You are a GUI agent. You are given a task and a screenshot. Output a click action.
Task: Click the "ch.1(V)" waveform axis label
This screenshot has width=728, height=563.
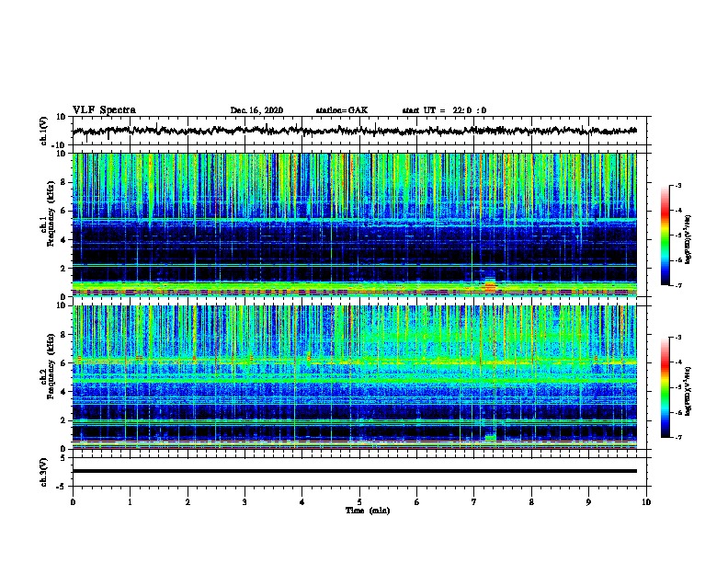[44, 131]
